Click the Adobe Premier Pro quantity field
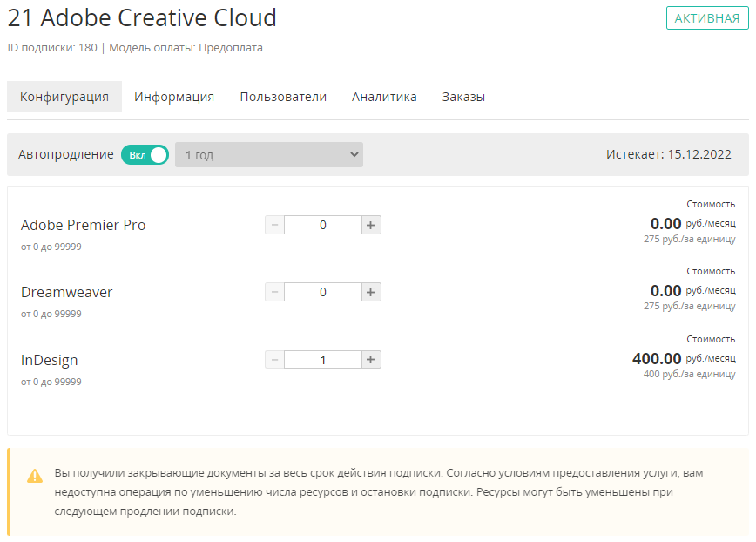 (322, 225)
